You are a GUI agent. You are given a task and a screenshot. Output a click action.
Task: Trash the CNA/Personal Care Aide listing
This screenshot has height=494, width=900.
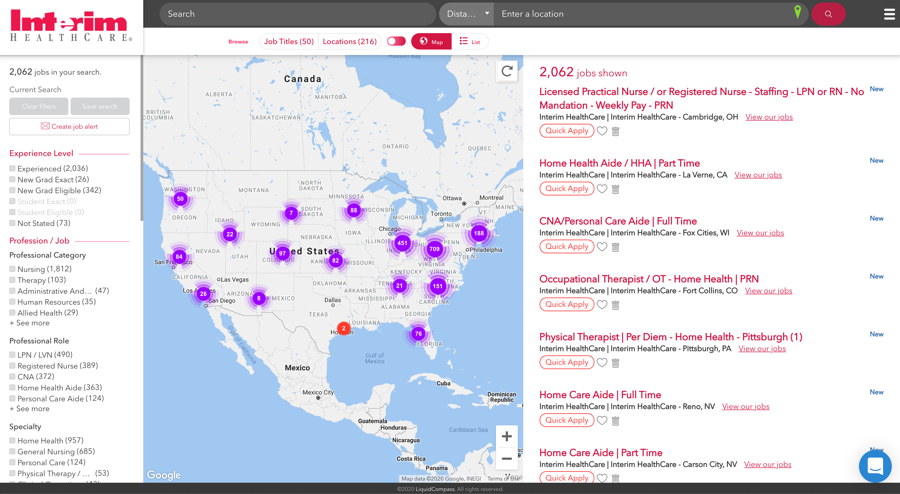pos(615,247)
